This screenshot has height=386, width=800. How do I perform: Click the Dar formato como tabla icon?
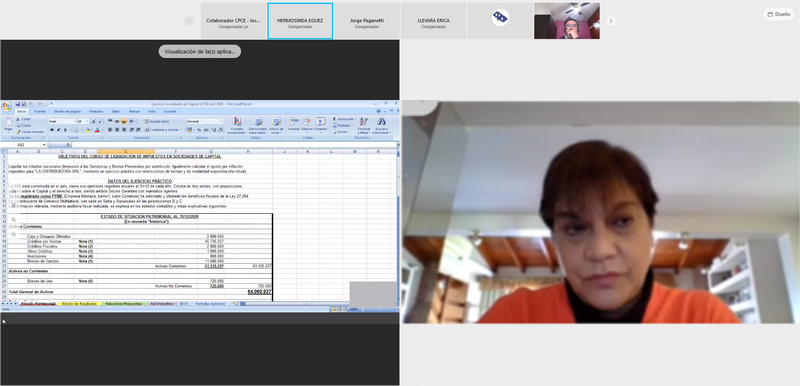coord(258,125)
